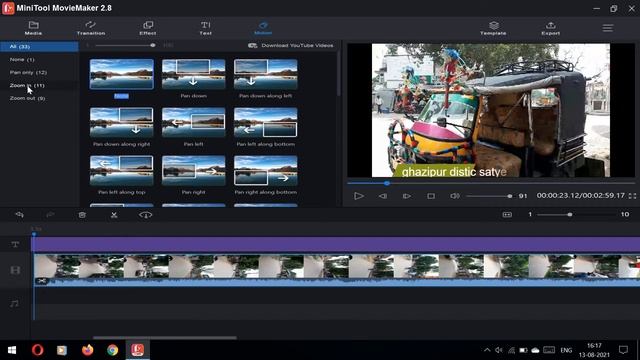Stop the preview playback
This screenshot has height=360, width=640.
click(x=431, y=196)
